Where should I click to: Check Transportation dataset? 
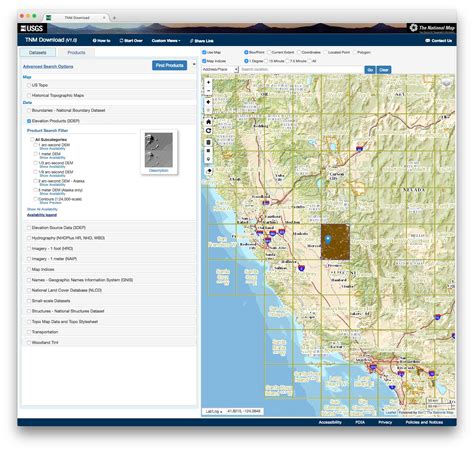pos(29,332)
